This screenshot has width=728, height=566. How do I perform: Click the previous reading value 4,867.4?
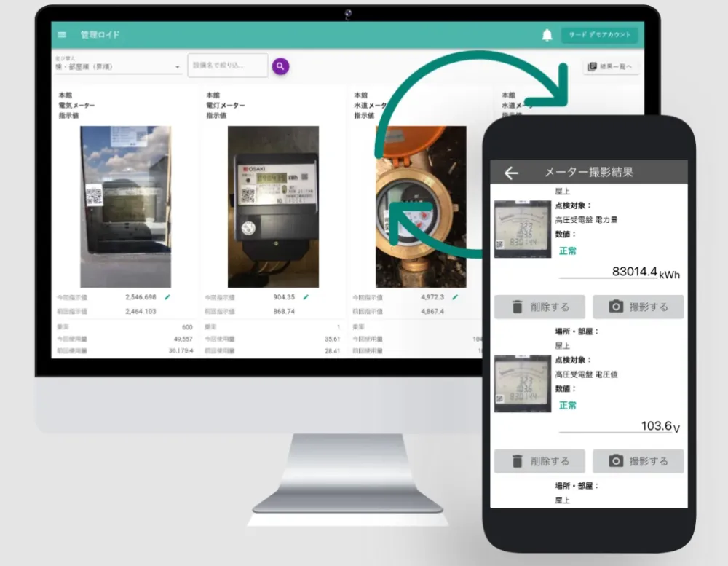click(x=432, y=311)
